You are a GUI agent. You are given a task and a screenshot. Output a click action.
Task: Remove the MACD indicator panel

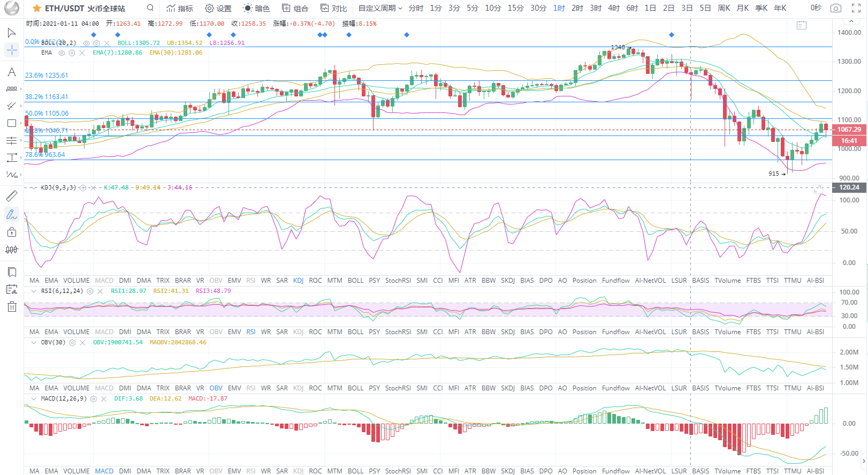coord(104,399)
